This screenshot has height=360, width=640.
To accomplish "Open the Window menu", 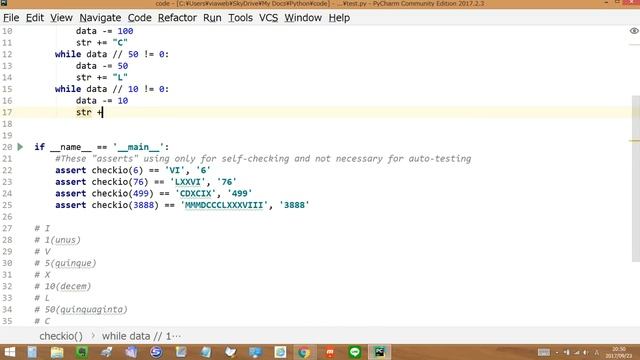I will 303,18.
